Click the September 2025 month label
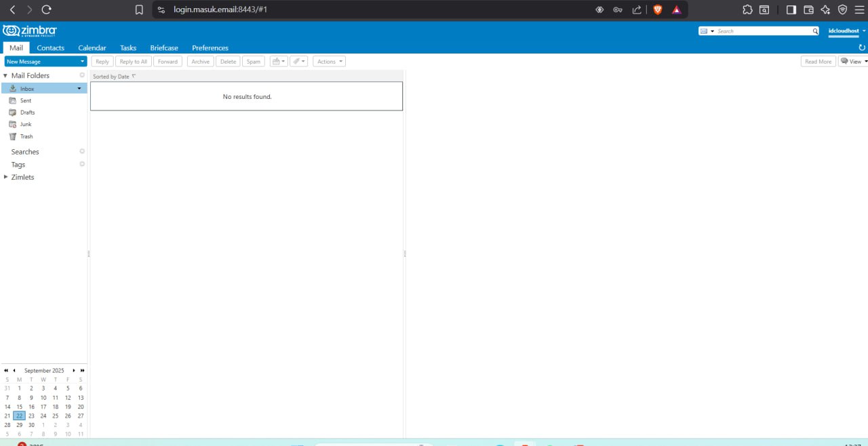 pyautogui.click(x=44, y=371)
